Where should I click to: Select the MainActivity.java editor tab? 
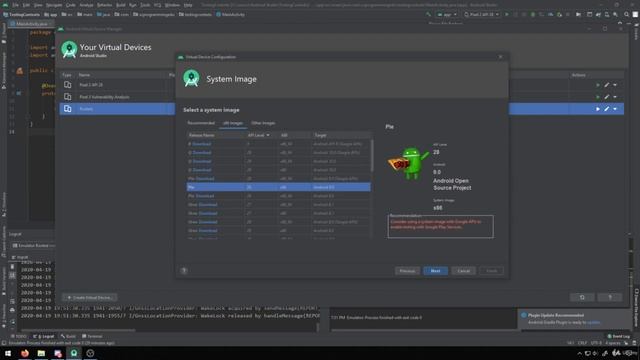pyautogui.click(x=31, y=24)
